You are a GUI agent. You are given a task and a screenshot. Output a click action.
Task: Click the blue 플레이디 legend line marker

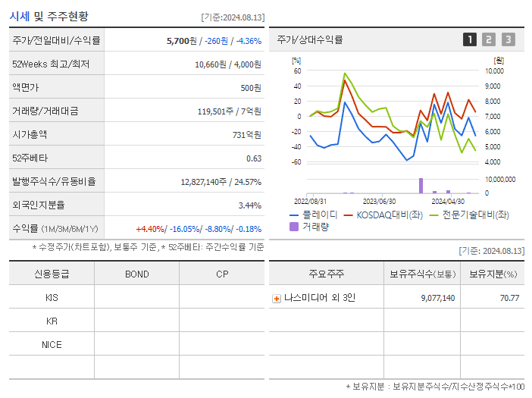294,215
